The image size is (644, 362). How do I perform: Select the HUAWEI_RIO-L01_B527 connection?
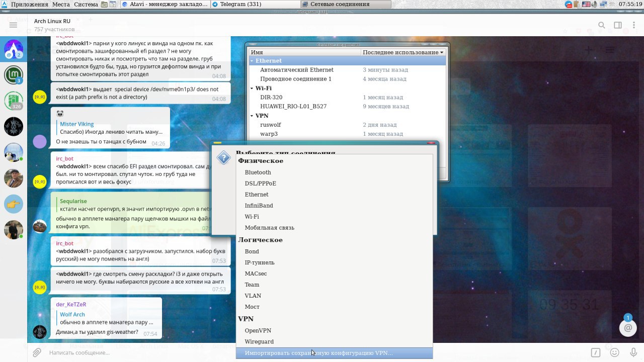click(x=347, y=107)
